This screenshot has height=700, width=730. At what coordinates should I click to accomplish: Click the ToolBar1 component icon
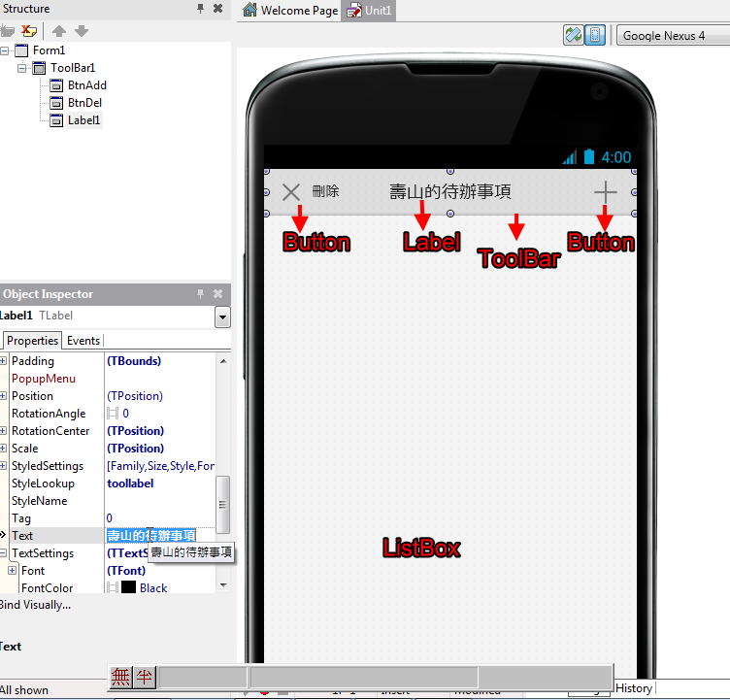coord(39,68)
